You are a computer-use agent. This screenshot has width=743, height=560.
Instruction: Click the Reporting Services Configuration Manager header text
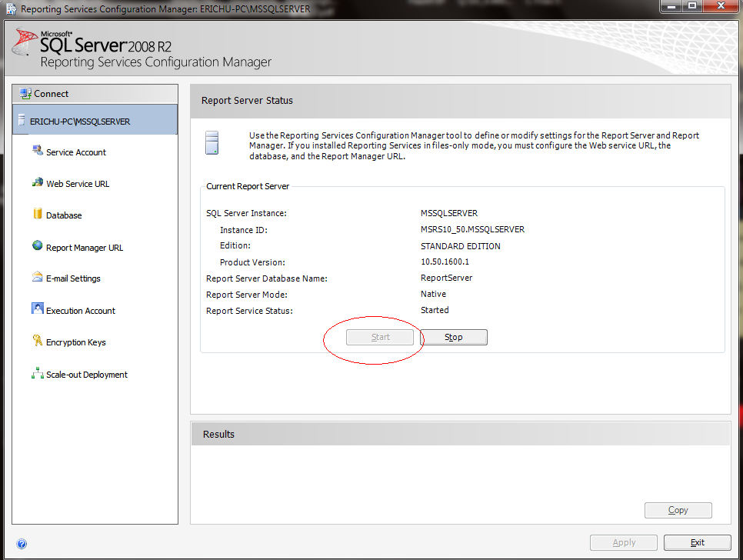point(156,62)
